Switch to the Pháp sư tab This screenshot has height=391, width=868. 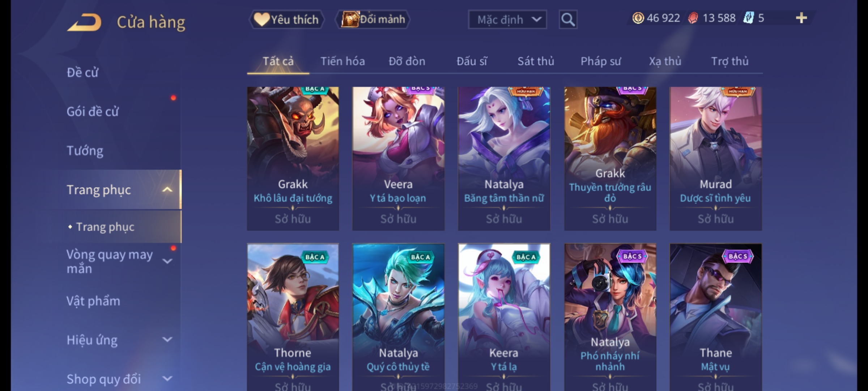pos(600,61)
